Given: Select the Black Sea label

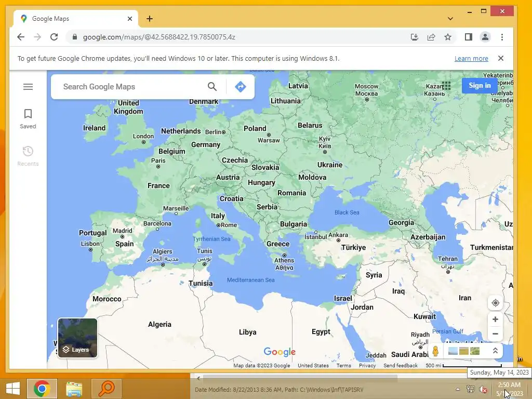Looking at the screenshot, I should (347, 212).
